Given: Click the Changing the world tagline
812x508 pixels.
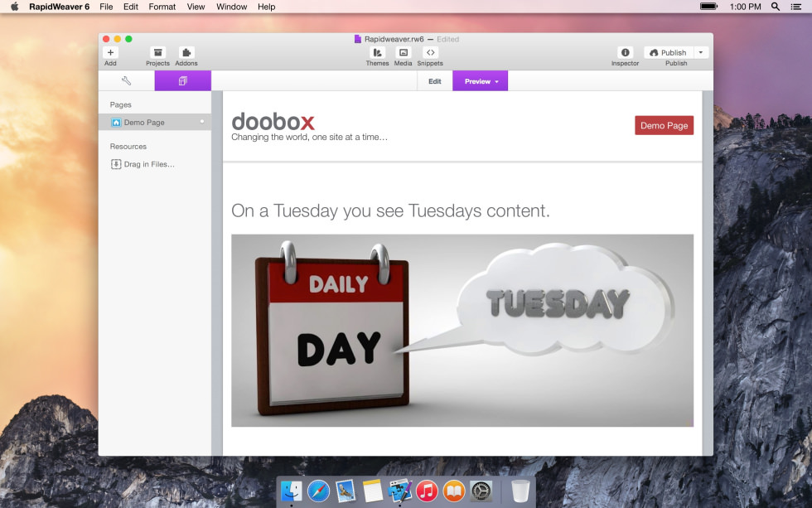Looking at the screenshot, I should [309, 138].
